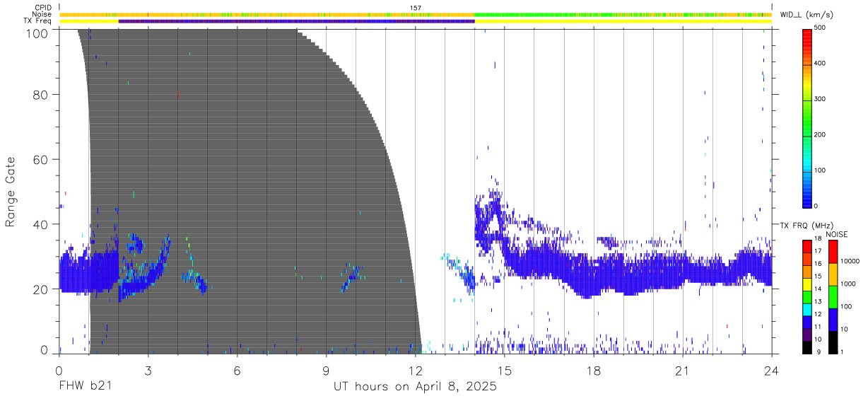Image resolution: width=868 pixels, height=401 pixels.
Task: Click the TX Freq row label
Action: pos(38,21)
